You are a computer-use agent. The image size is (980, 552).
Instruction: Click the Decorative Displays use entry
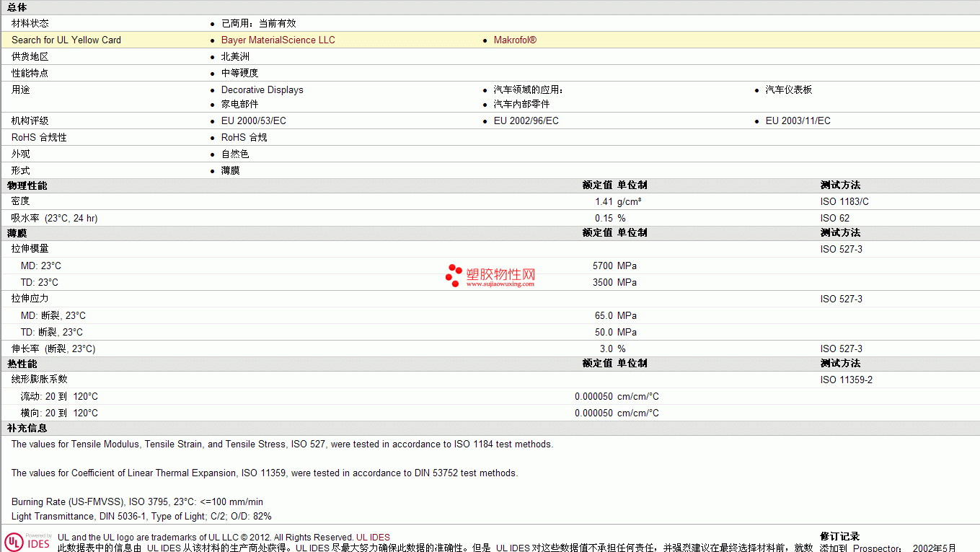(x=262, y=89)
